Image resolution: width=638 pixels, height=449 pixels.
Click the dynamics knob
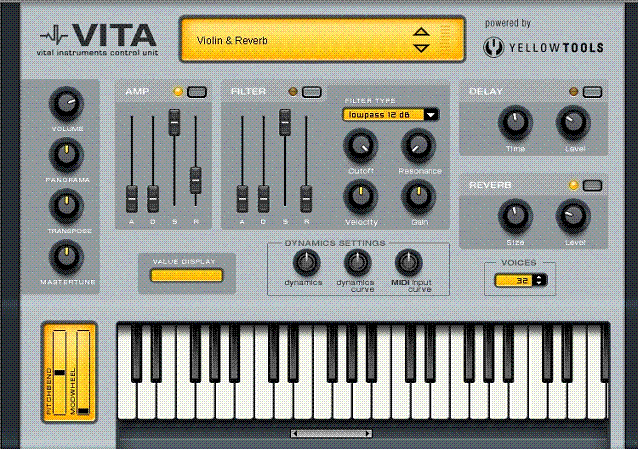(306, 263)
